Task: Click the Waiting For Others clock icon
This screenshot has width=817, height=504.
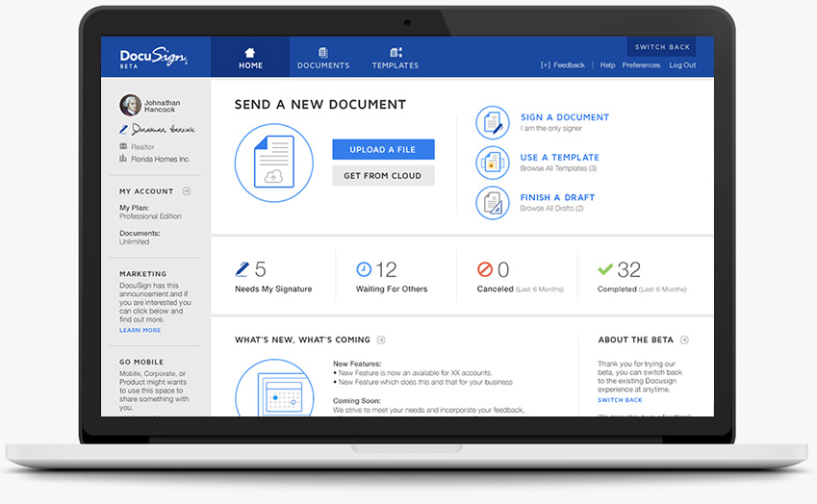Action: 364,269
